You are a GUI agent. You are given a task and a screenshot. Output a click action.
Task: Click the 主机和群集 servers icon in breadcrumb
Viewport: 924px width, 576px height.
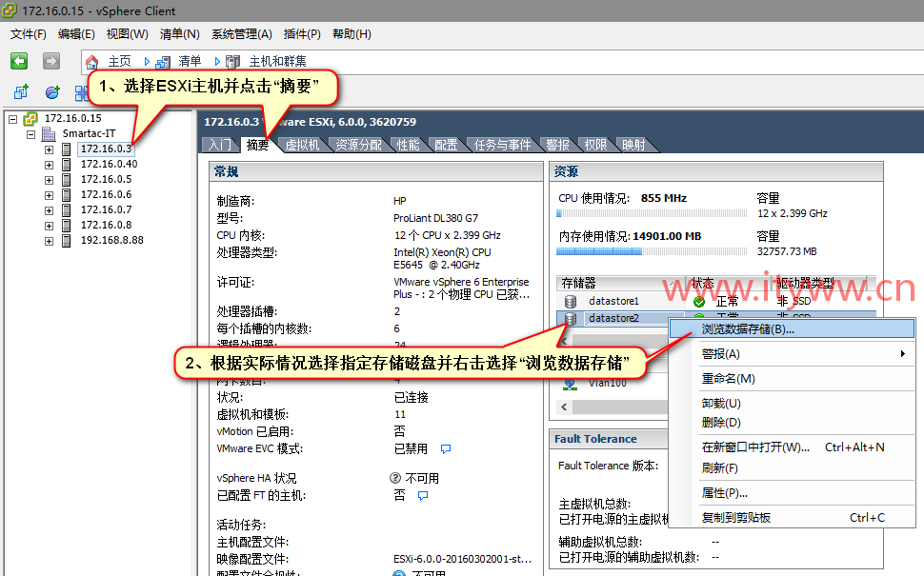[233, 61]
